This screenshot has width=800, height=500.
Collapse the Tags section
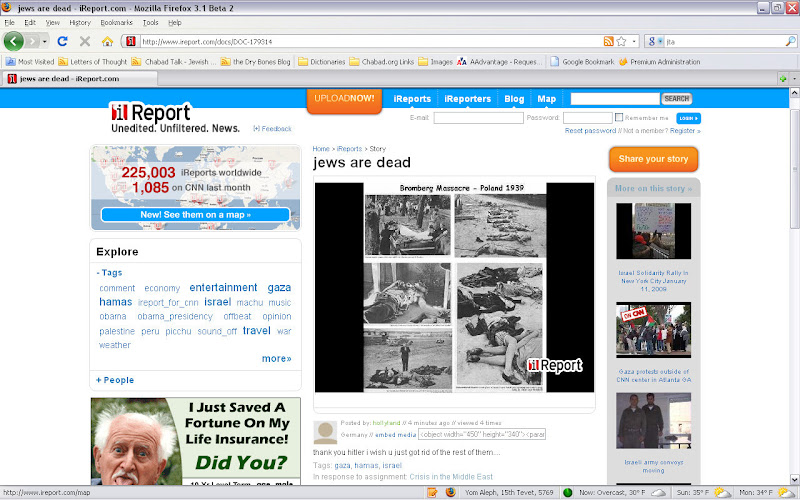(109, 272)
